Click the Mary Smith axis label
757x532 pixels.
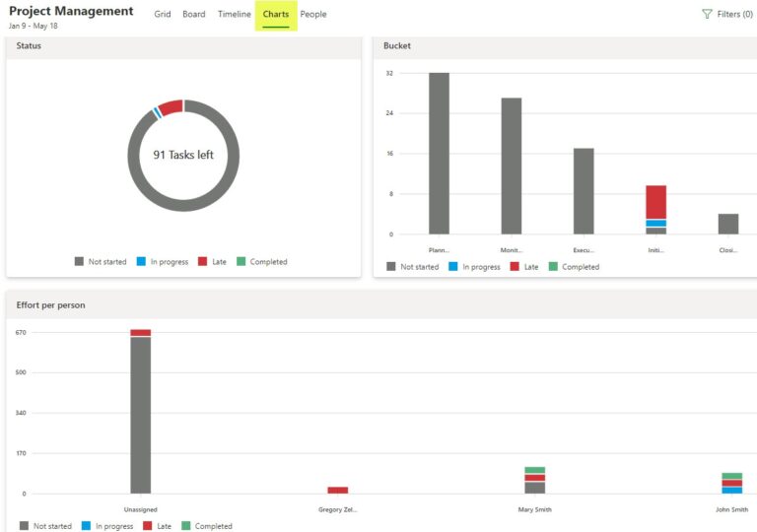point(535,509)
